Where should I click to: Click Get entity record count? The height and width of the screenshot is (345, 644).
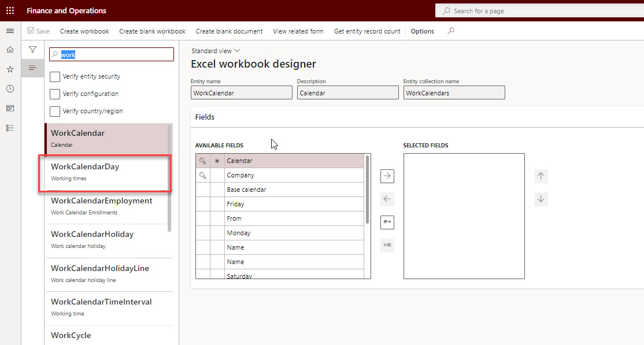pos(367,31)
